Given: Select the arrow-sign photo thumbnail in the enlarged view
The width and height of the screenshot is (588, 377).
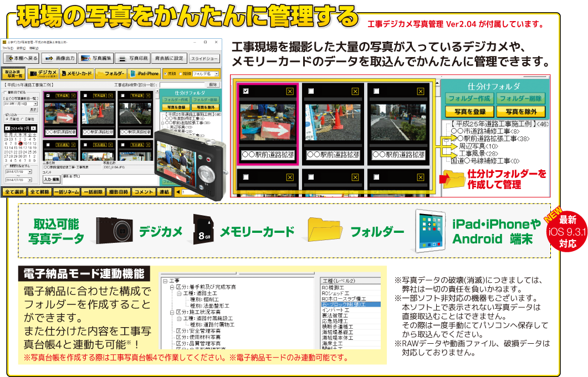Looking at the screenshot, I should coord(267,124).
